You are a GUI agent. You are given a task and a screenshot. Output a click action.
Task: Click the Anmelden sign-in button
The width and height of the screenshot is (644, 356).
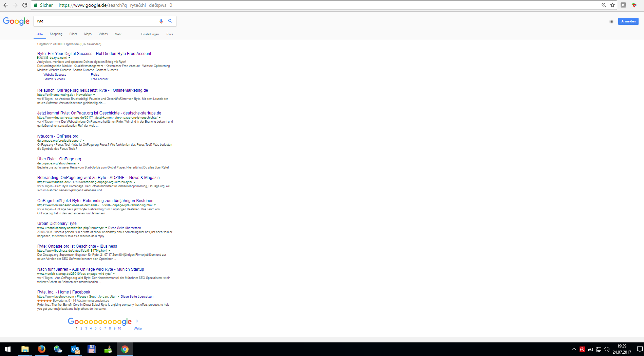[x=628, y=21]
